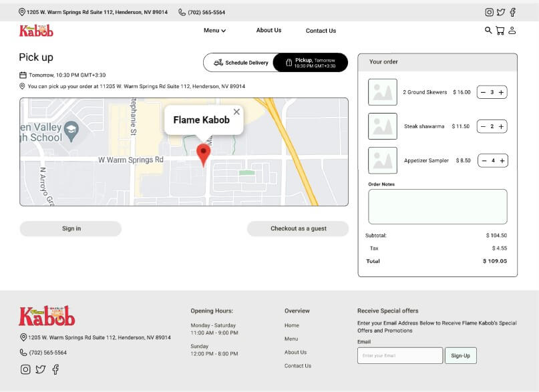Screen dimensions: 539x392
Task: Click the Kabob logo in the header
Action: pos(36,31)
